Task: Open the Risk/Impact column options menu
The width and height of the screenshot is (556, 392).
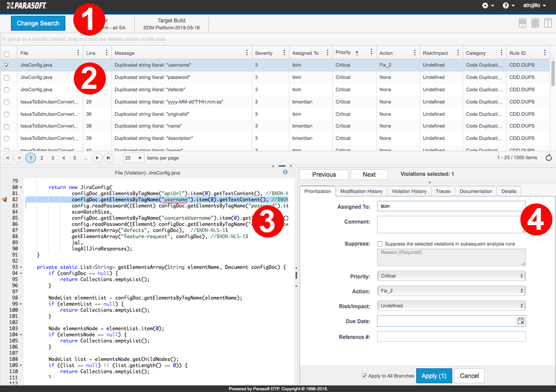Action: click(x=458, y=53)
